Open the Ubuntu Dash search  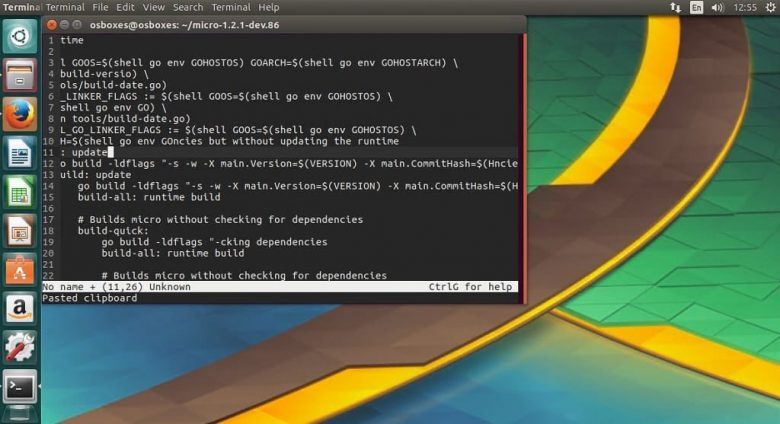(x=20, y=38)
